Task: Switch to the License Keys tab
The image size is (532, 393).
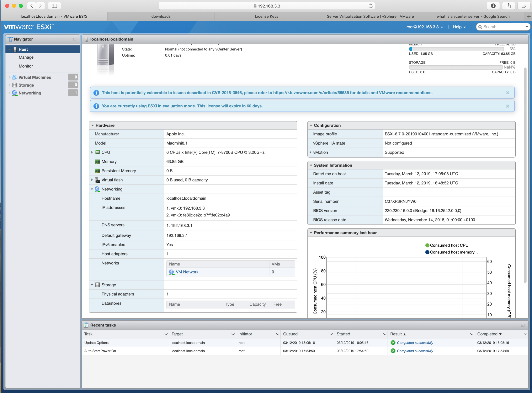Action: [267, 16]
